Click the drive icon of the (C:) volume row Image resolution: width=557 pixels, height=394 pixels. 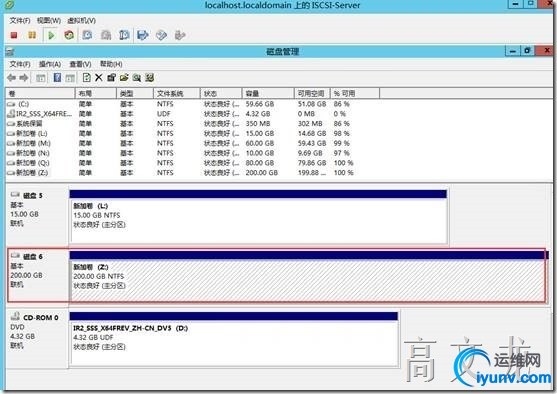11,104
